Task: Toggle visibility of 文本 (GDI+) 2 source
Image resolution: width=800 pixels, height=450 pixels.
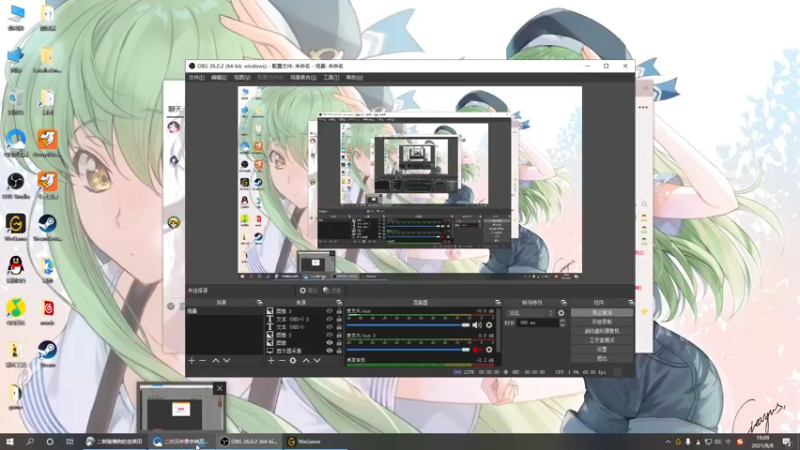Action: click(329, 319)
